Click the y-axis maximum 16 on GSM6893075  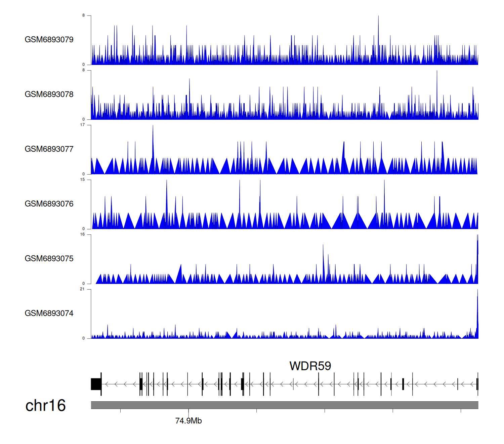[x=82, y=234]
